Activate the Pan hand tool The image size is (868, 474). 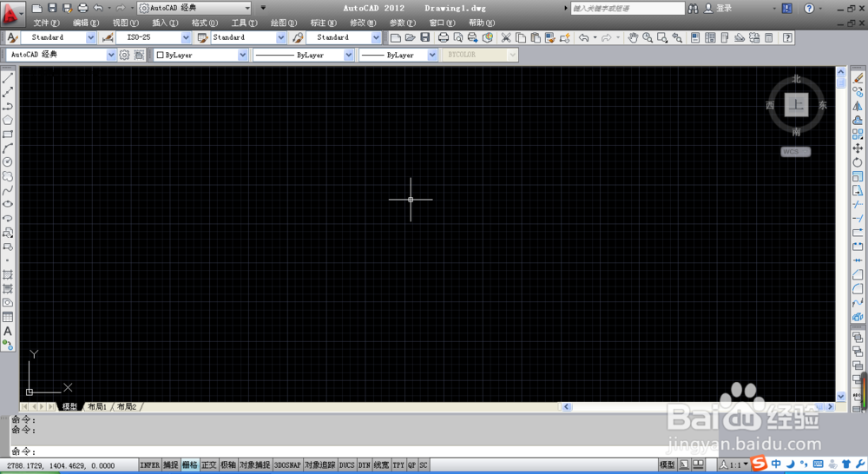(x=634, y=37)
